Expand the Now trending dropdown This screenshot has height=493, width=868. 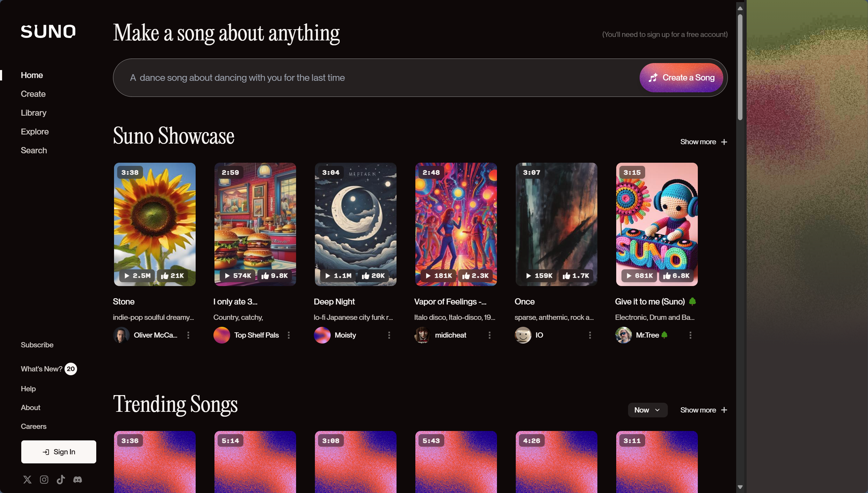(648, 410)
